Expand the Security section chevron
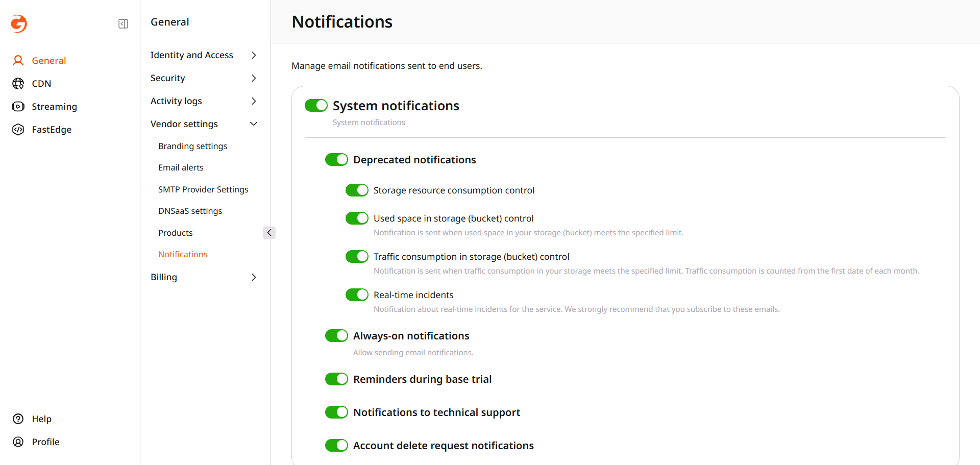The image size is (980, 465). 254,78
